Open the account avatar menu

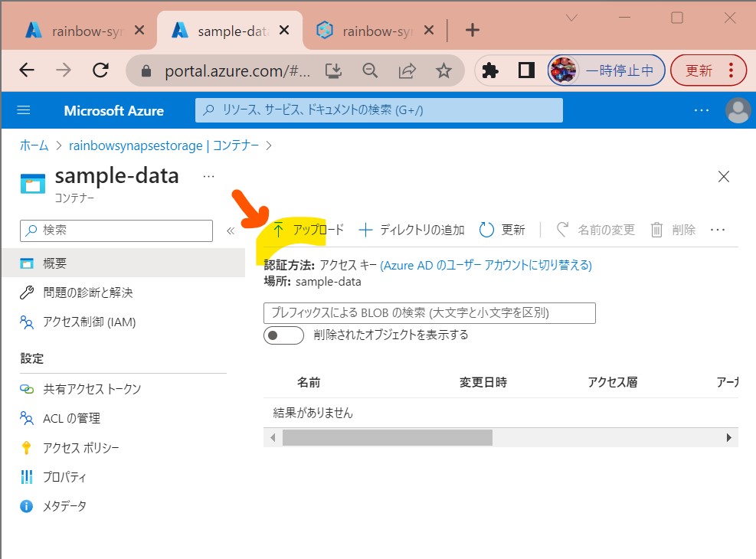click(x=738, y=110)
